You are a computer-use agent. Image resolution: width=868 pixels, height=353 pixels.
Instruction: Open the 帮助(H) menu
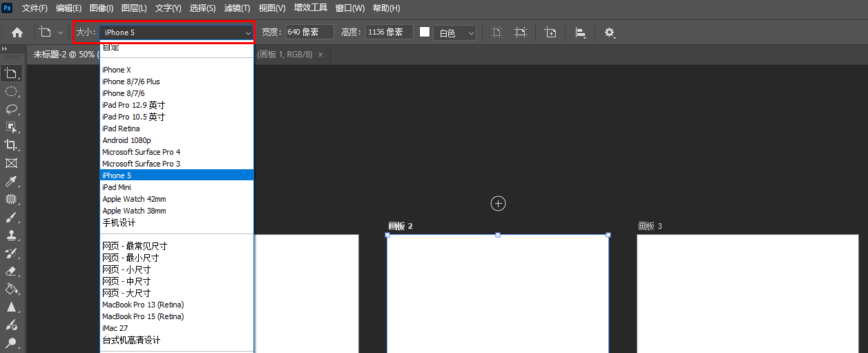(x=386, y=8)
